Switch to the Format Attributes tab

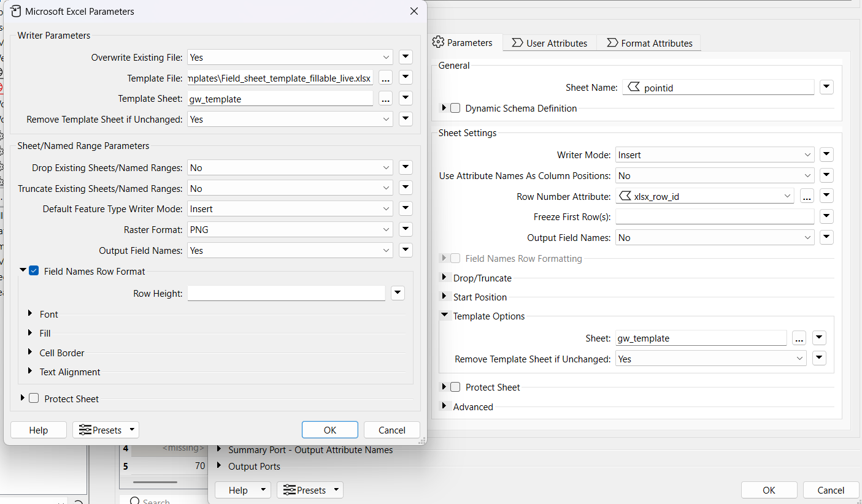pos(649,43)
